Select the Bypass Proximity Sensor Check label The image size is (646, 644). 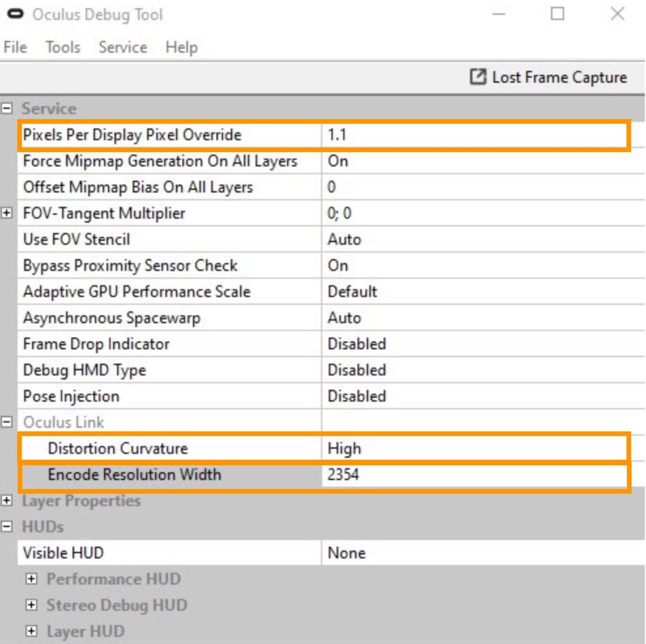pyautogui.click(x=130, y=265)
